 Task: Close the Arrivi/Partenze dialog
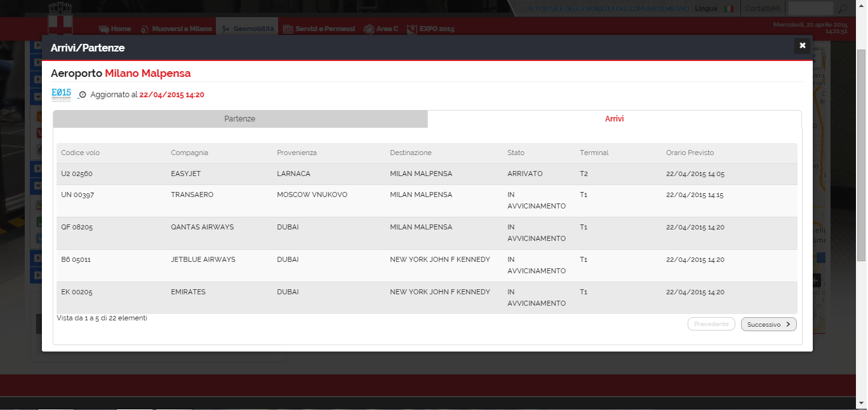coord(802,46)
